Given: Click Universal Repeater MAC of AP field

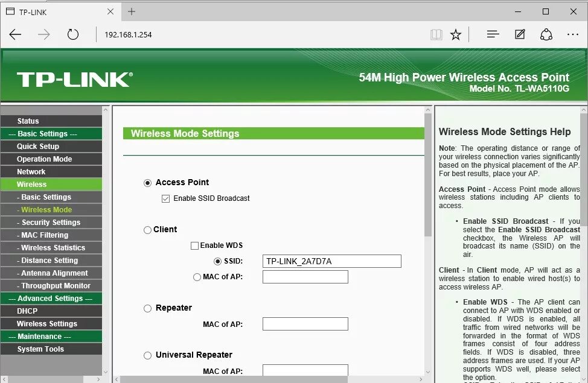Looking at the screenshot, I should (305, 370).
